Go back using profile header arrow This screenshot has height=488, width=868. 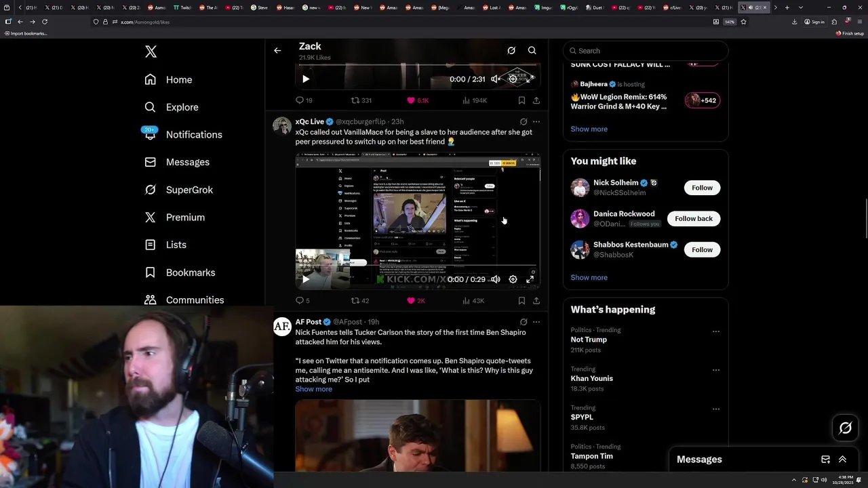point(277,51)
